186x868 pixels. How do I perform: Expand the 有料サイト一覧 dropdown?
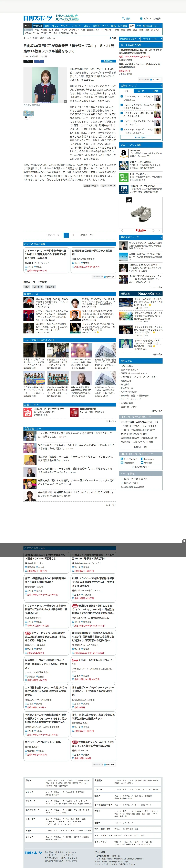pyautogui.click(x=152, y=39)
